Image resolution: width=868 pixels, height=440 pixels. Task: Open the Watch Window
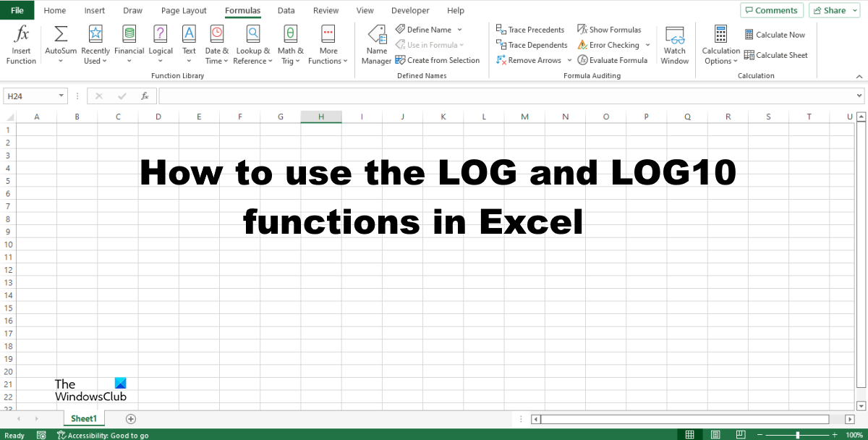click(x=675, y=43)
